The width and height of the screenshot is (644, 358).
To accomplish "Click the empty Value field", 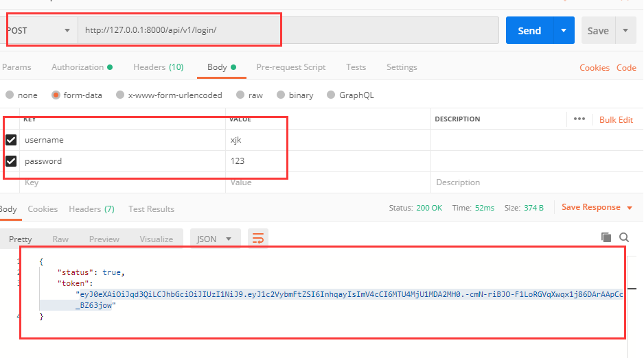I will coord(328,182).
